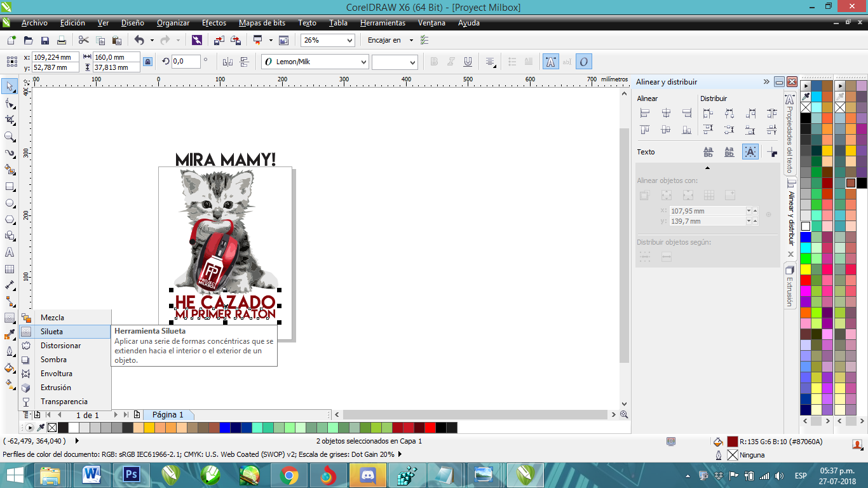Select the Table tool
Screen dimensions: 868x488
pyautogui.click(x=10, y=269)
